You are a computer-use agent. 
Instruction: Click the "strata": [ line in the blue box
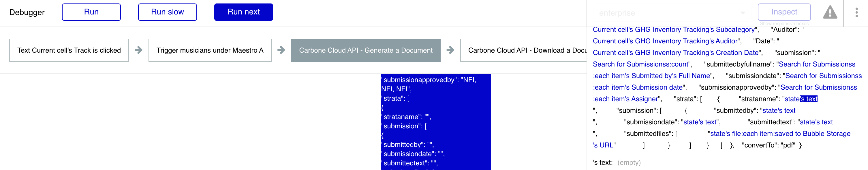[395, 98]
